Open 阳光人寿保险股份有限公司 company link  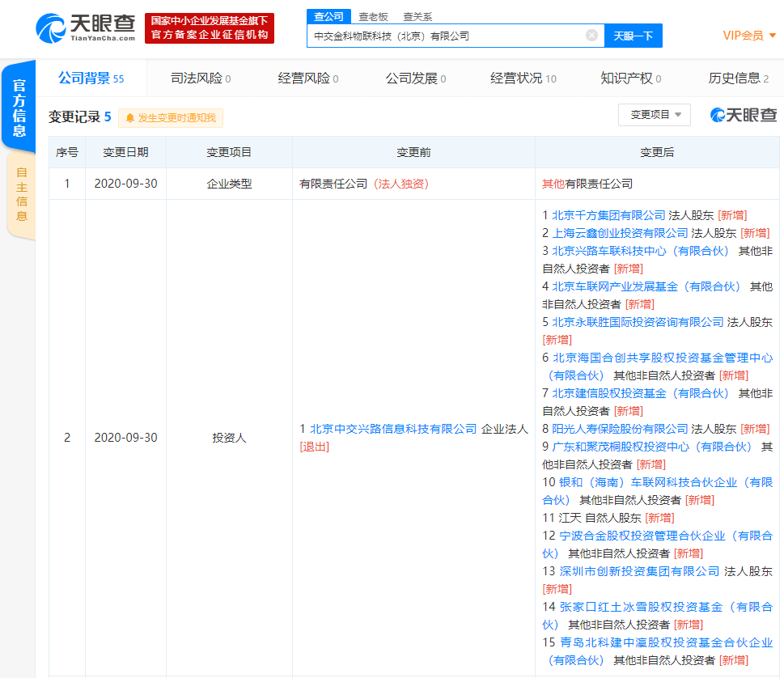point(619,428)
